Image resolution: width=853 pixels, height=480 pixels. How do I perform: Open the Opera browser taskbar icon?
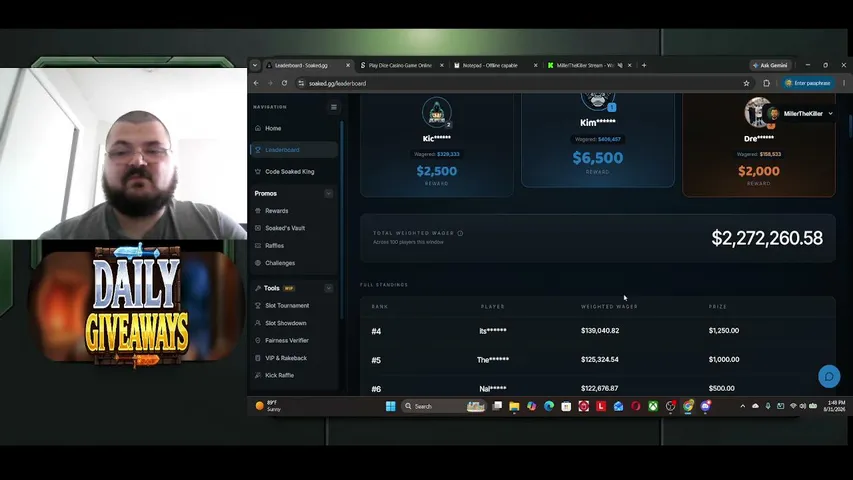tap(635, 407)
